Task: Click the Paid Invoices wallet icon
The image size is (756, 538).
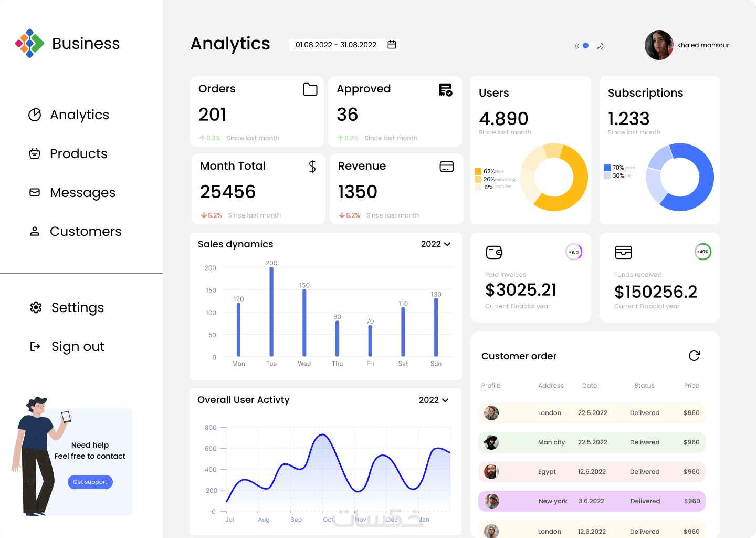Action: click(x=494, y=253)
